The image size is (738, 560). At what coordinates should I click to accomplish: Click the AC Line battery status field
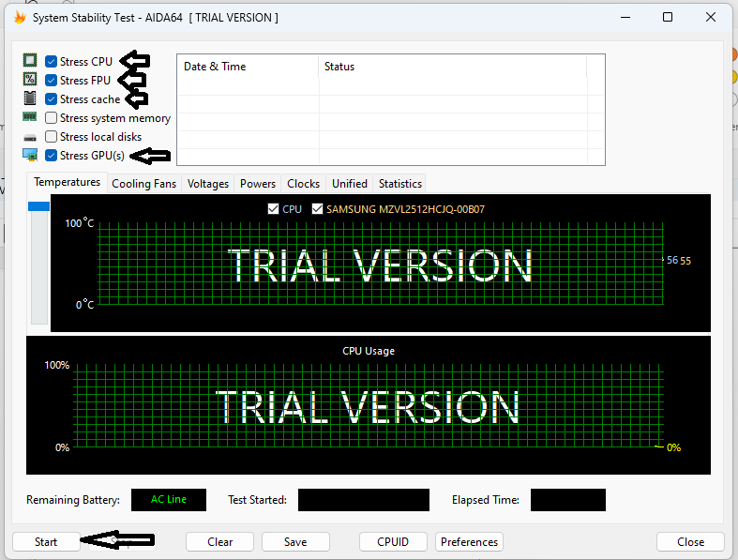coord(169,500)
